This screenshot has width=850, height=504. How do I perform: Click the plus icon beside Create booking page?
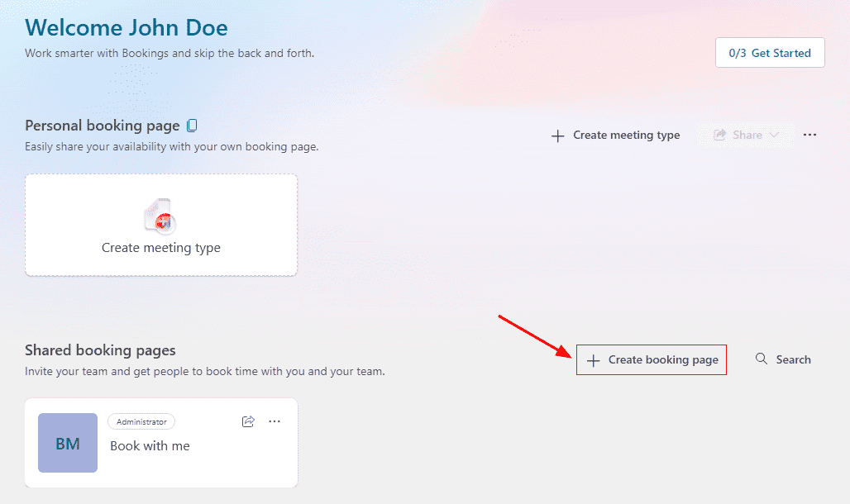pyautogui.click(x=593, y=360)
